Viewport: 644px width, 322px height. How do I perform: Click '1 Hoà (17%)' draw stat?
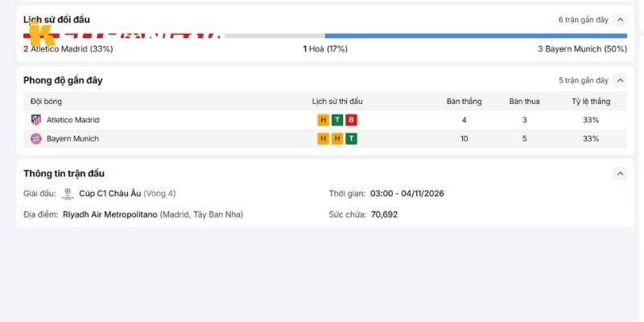(325, 49)
